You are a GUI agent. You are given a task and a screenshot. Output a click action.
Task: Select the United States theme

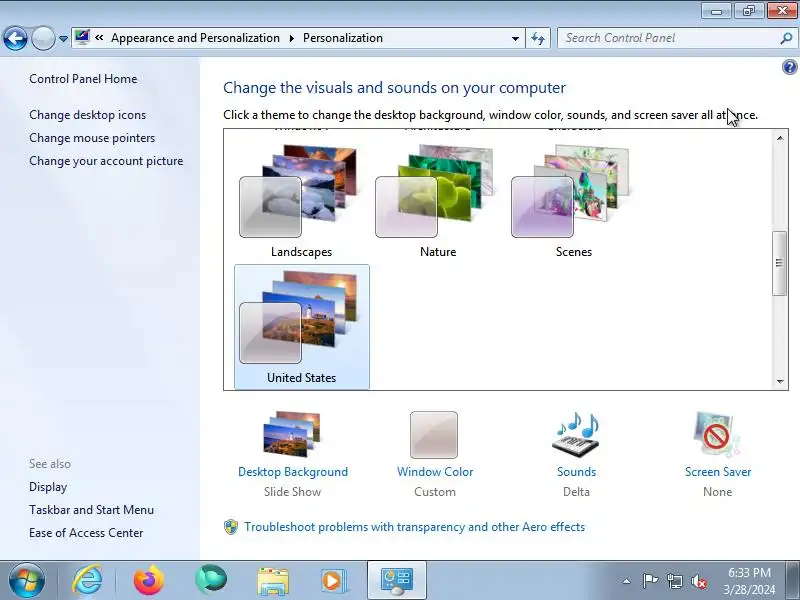(x=302, y=327)
